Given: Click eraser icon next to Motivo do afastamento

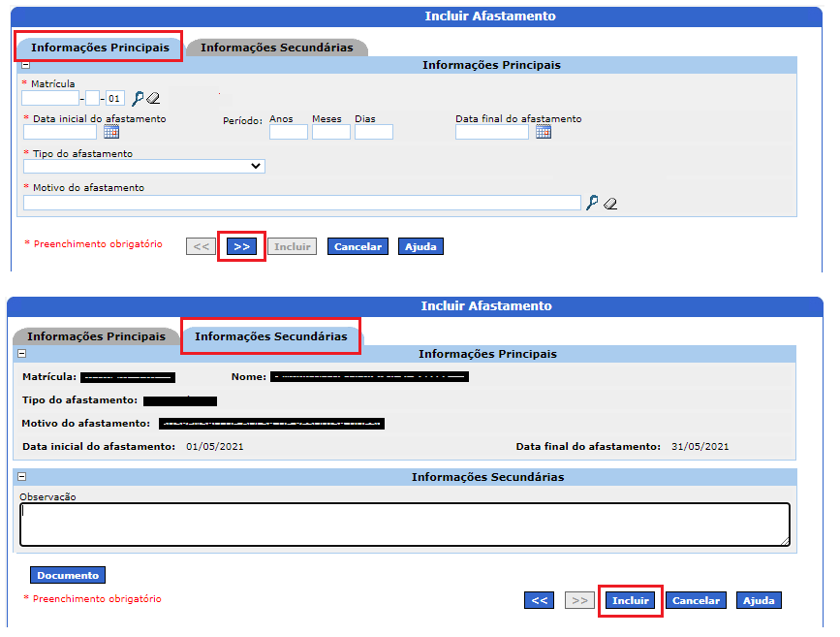Looking at the screenshot, I should tap(610, 204).
